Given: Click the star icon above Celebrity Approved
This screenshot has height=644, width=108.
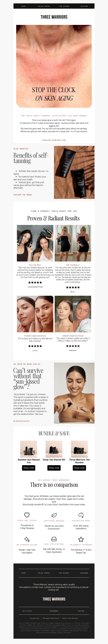Looking at the screenshot, I should tap(81, 539).
